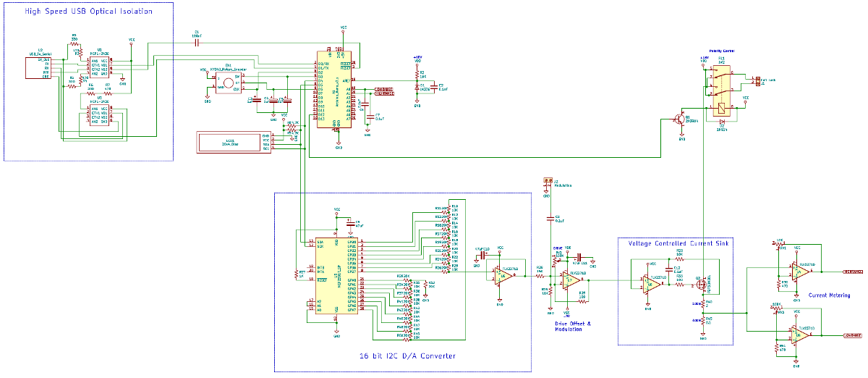Click resistor R27 left of MCP23017

[296, 274]
